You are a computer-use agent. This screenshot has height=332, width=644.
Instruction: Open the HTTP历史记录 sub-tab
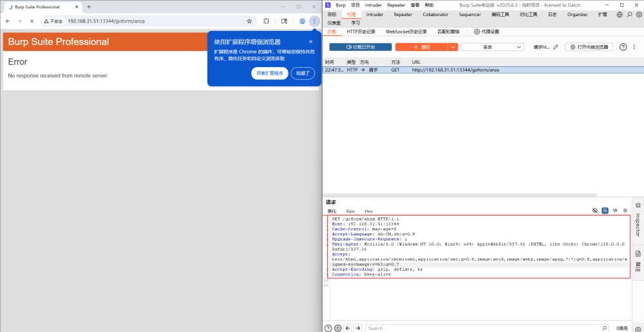(361, 31)
